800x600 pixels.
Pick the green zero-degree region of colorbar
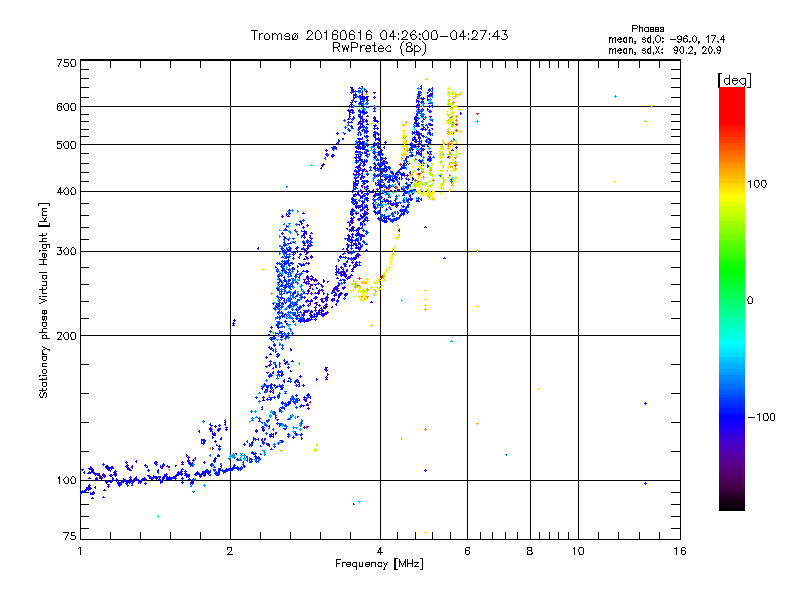point(732,300)
